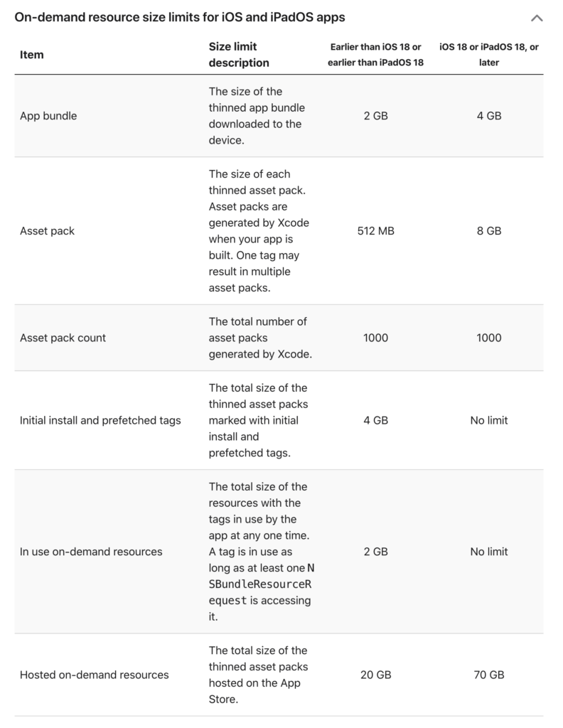This screenshot has height=728, width=563.
Task: Select the 20 GB hosted resources value
Action: pyautogui.click(x=375, y=675)
